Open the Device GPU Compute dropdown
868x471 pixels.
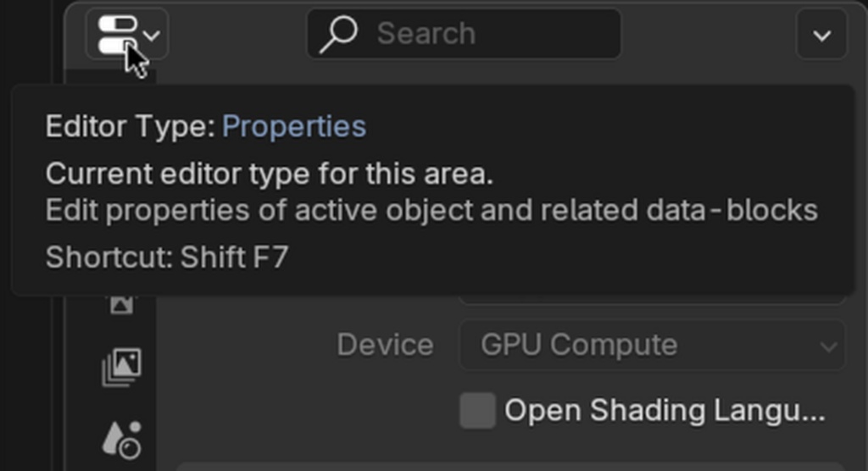tap(644, 346)
